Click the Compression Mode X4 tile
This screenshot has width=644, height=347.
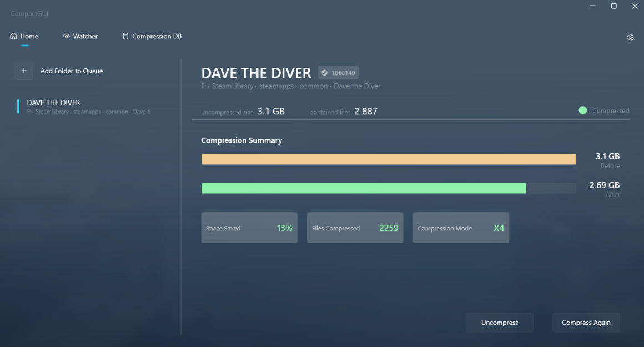click(461, 228)
